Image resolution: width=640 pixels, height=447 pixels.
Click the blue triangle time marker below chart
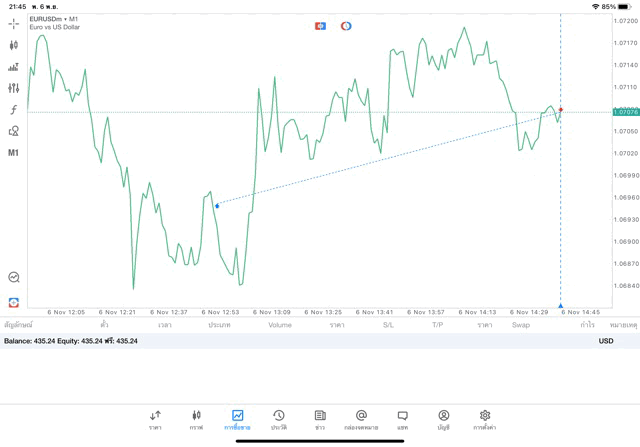[x=561, y=306]
